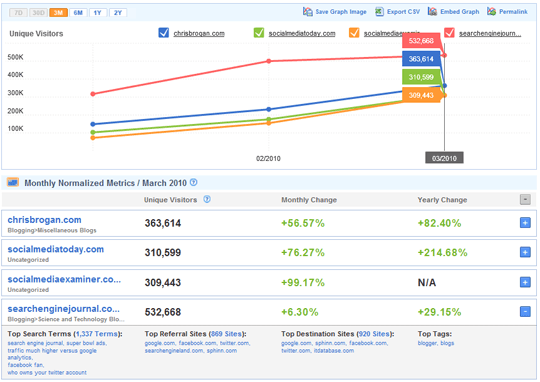Expand the socialmediatoday.com row details
The width and height of the screenshot is (540, 382).
pos(525,252)
